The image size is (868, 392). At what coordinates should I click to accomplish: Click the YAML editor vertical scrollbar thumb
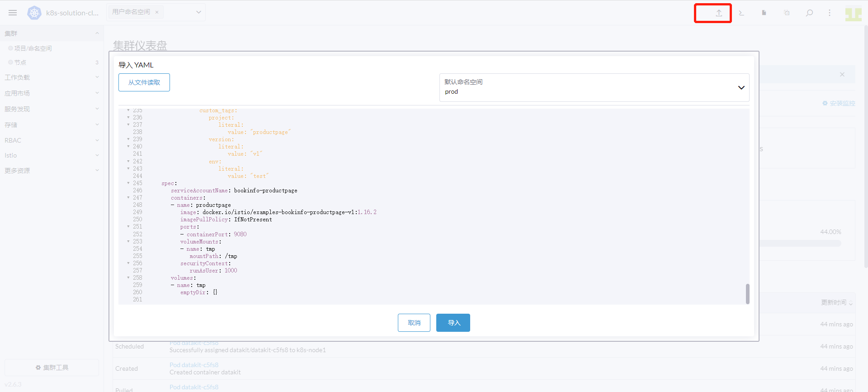(747, 294)
